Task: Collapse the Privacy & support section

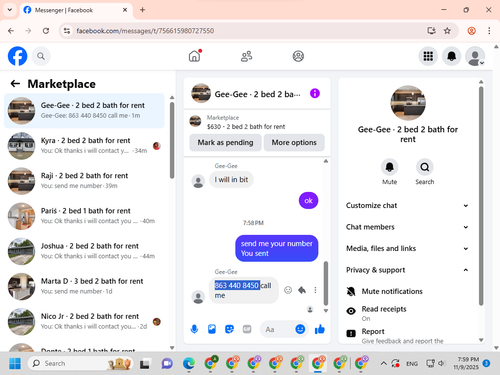Action: (407, 270)
